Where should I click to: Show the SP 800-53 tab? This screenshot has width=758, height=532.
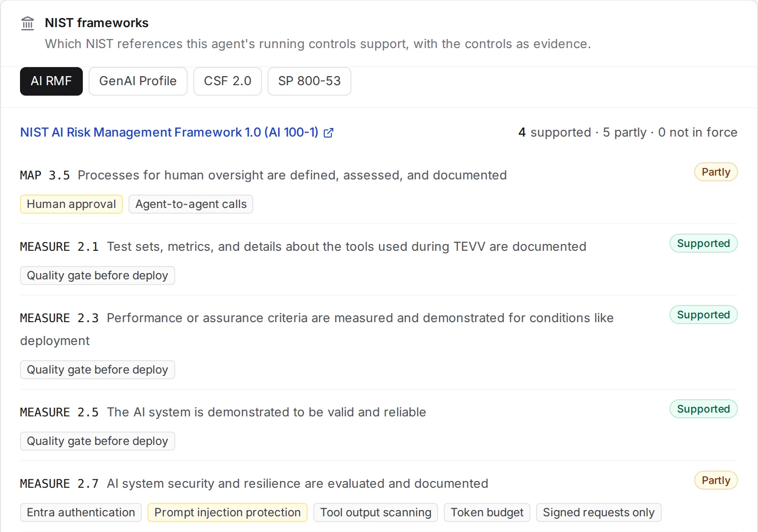click(309, 81)
